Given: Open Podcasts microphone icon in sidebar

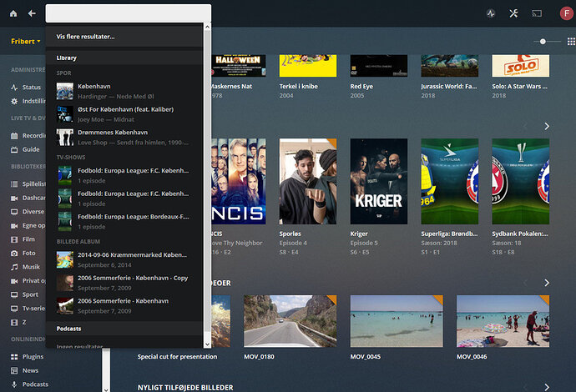Looking at the screenshot, I should coord(14,384).
